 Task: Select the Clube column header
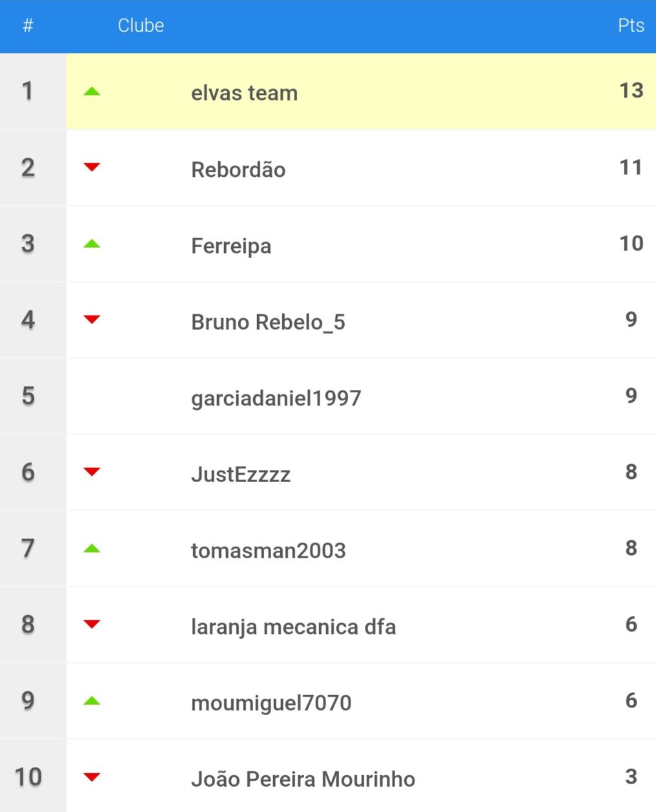coord(141,25)
